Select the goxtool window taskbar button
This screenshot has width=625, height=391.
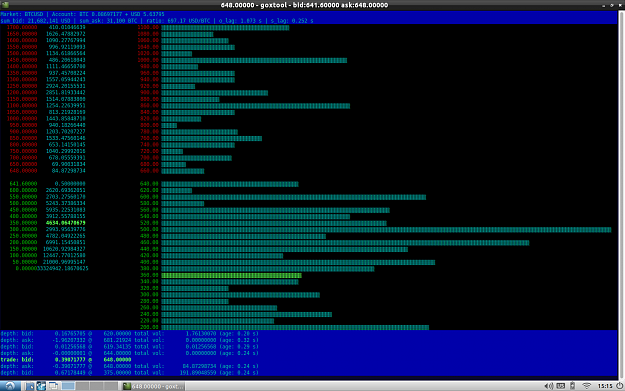(x=153, y=386)
